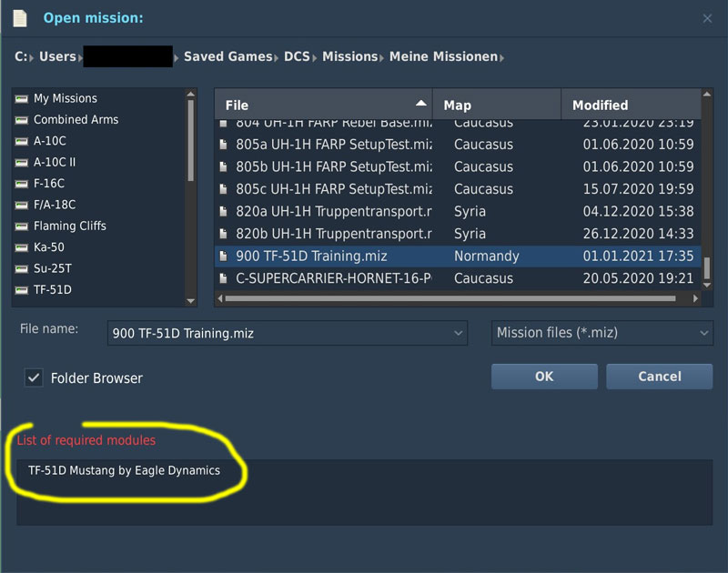Click the file list scroll-right arrow
The width and height of the screenshot is (728, 573).
[695, 298]
